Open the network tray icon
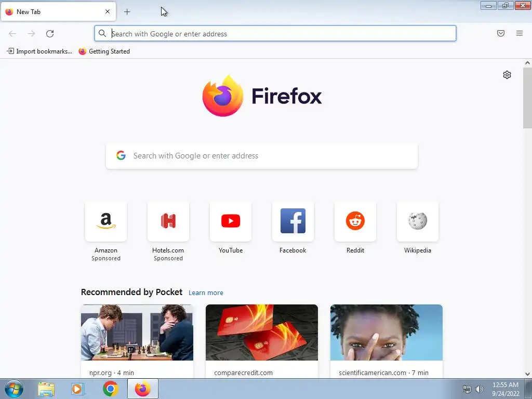The height and width of the screenshot is (399, 532). [x=467, y=389]
